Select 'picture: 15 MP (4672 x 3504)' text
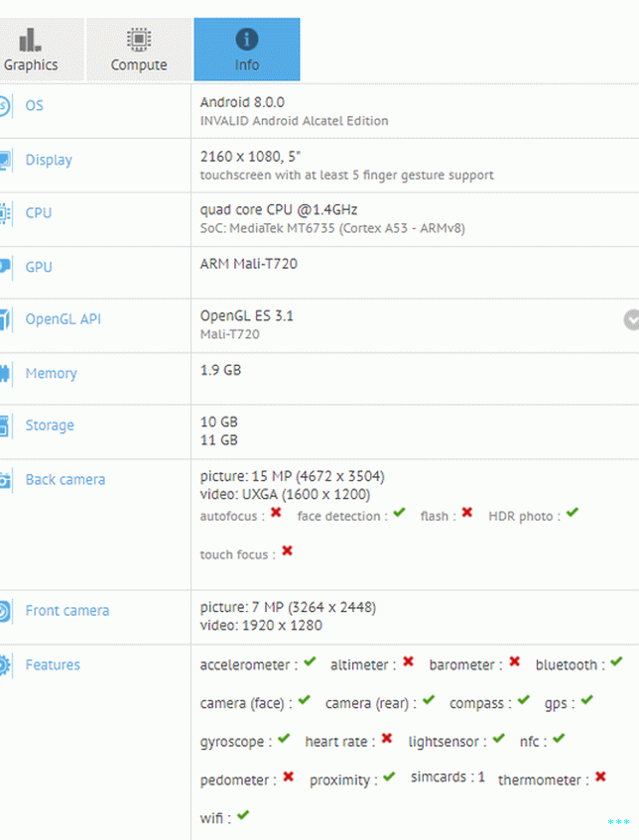 (x=292, y=476)
